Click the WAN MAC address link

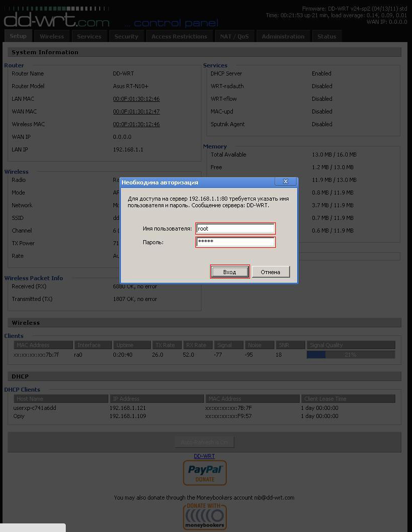coord(136,111)
